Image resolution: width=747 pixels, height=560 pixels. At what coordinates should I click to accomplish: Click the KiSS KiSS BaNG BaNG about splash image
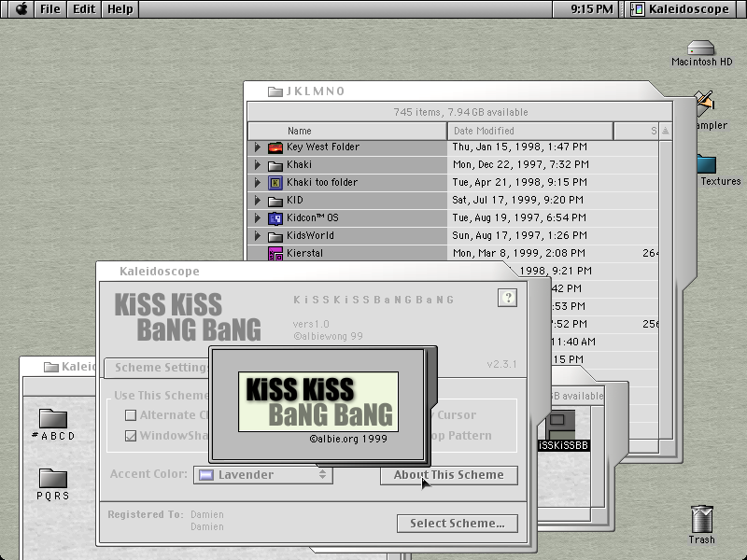pos(318,402)
